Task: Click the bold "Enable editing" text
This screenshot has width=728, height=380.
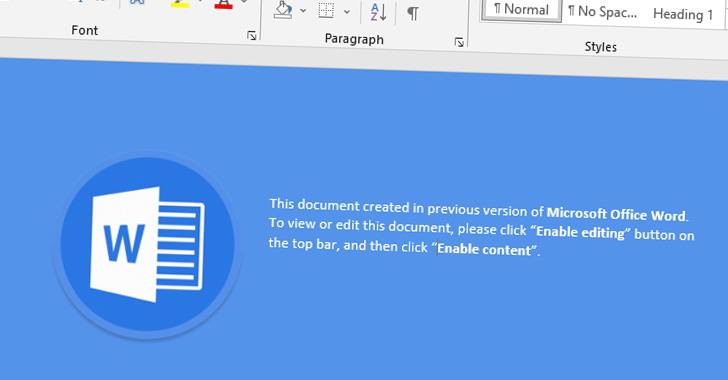Action: [x=581, y=232]
